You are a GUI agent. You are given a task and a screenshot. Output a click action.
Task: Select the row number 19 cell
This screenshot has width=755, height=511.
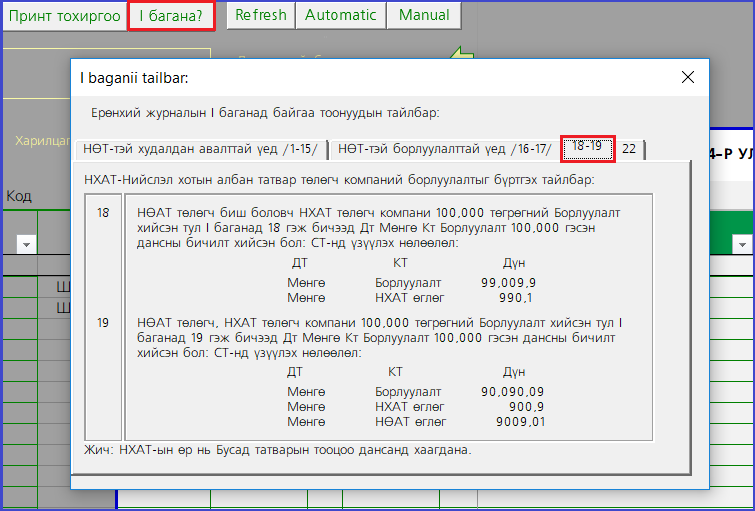104,323
